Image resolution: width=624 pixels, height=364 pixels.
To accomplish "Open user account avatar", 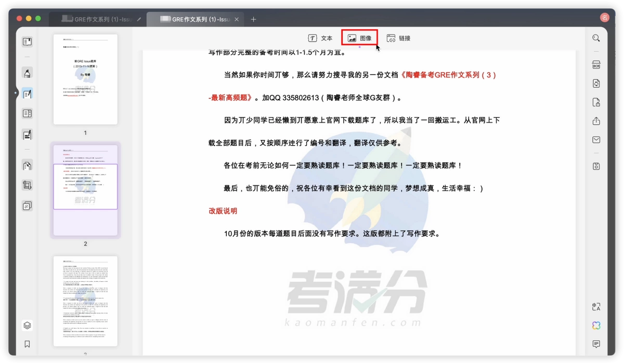I will tap(604, 18).
